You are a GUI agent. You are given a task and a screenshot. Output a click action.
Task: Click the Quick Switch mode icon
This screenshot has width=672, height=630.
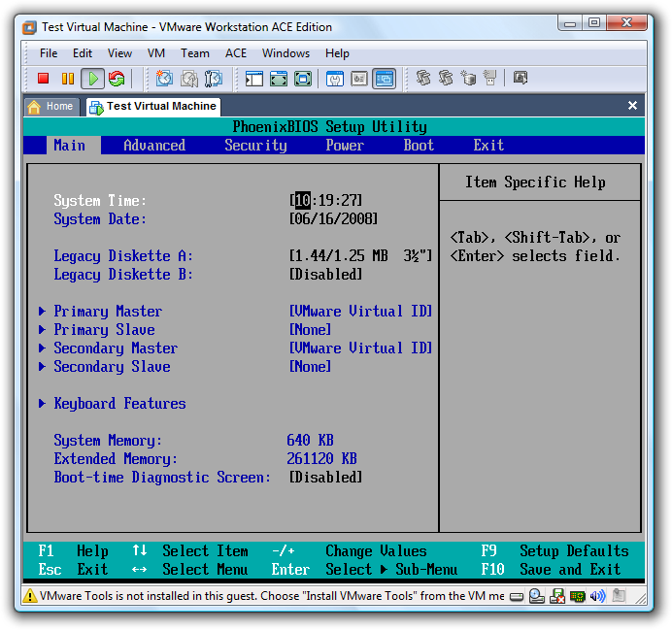pyautogui.click(x=279, y=79)
